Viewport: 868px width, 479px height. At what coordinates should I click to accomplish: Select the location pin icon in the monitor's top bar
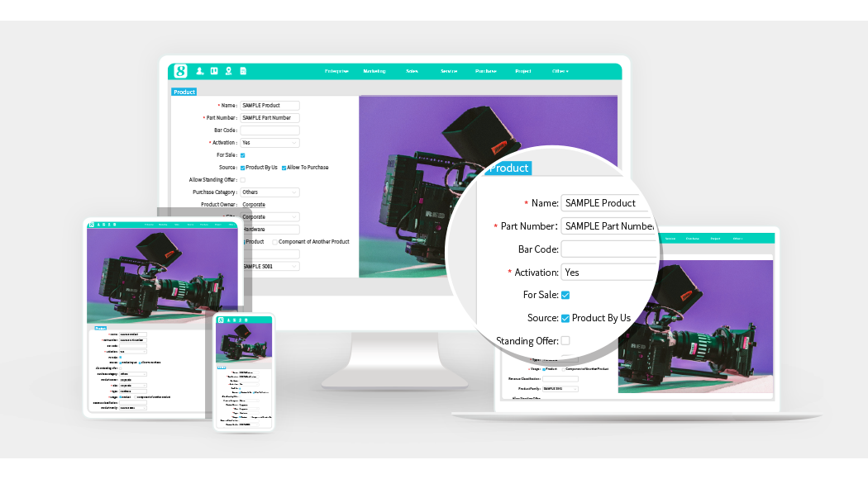click(228, 71)
